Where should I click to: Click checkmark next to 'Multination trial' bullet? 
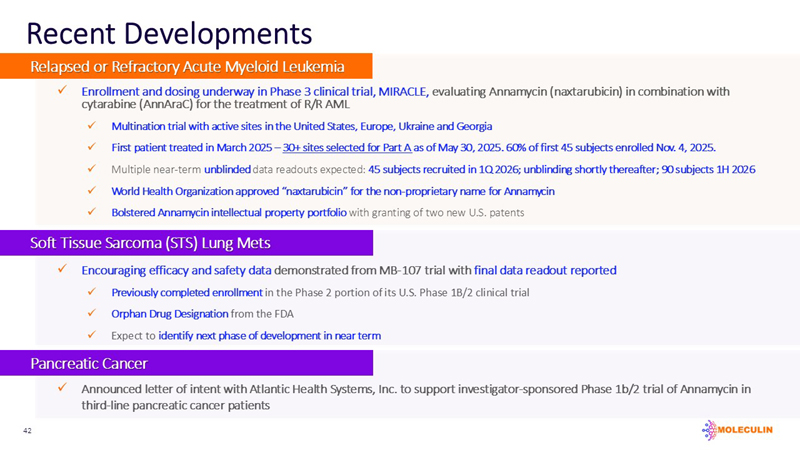pyautogui.click(x=91, y=127)
